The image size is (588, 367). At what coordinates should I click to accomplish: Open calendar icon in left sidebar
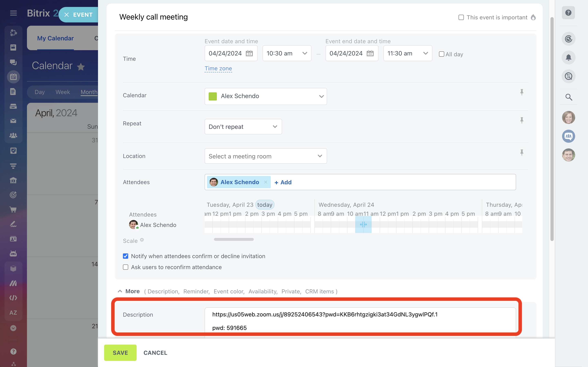(x=13, y=77)
